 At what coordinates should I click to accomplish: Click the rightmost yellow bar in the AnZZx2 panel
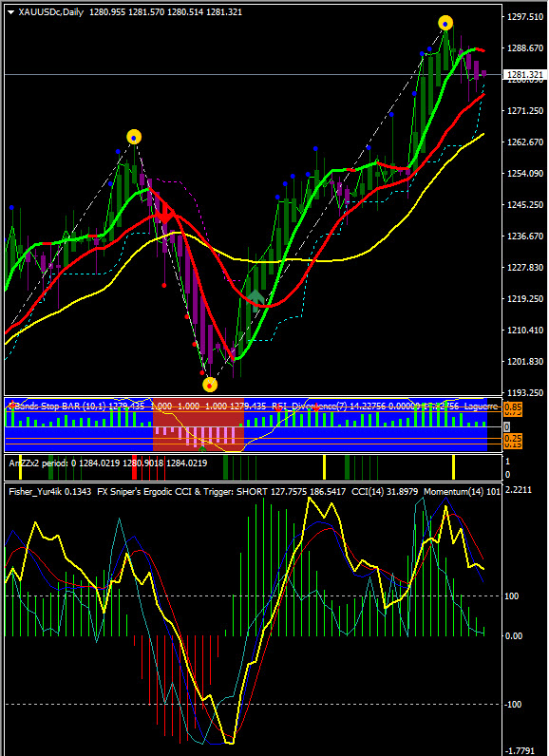click(453, 467)
